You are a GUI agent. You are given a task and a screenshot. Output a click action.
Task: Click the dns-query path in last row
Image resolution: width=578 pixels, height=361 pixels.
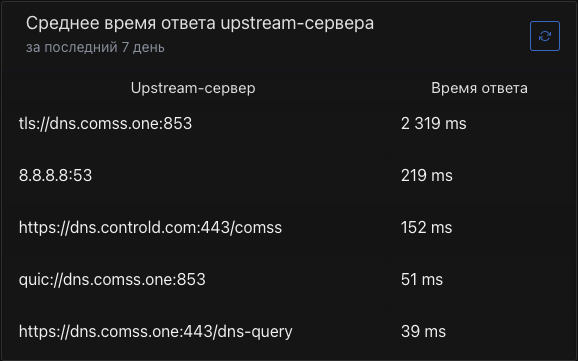point(255,332)
